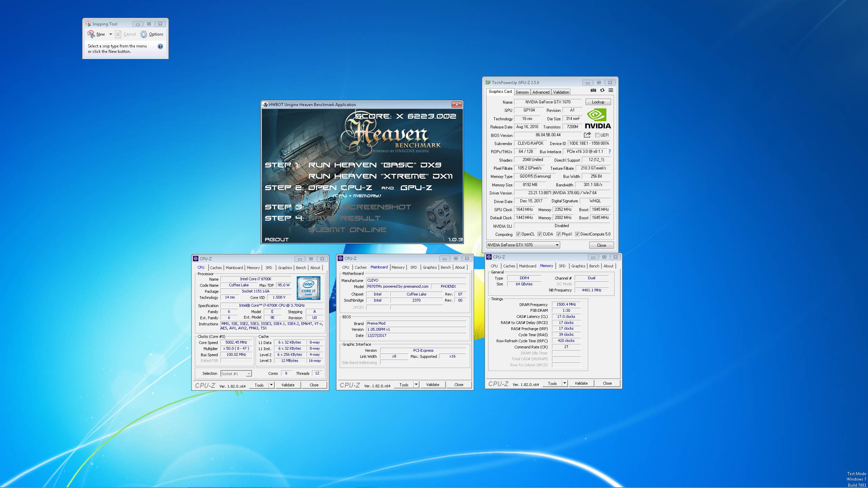The image size is (868, 488).
Task: Click the Snipping Tool New scissors icon
Action: tap(91, 34)
